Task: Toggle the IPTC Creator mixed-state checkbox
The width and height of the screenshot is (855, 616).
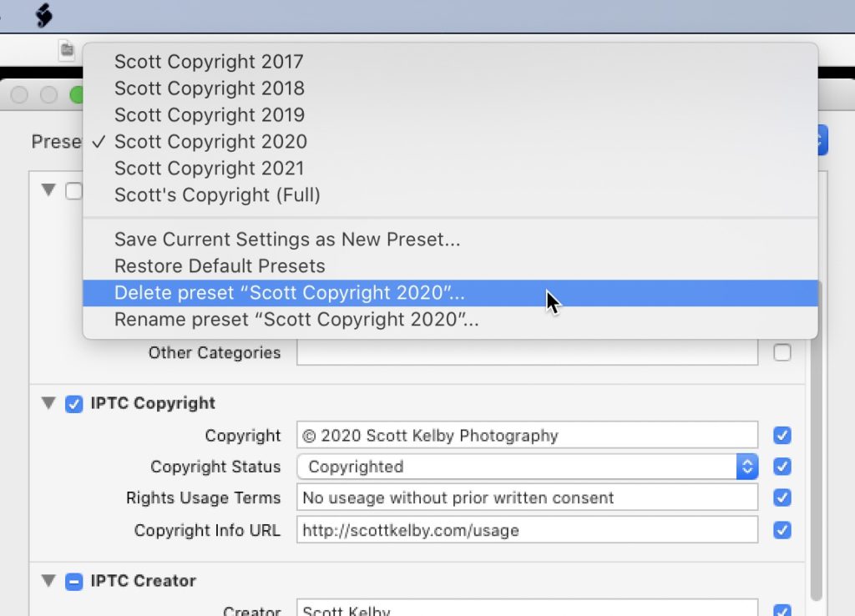Action: coord(73,581)
